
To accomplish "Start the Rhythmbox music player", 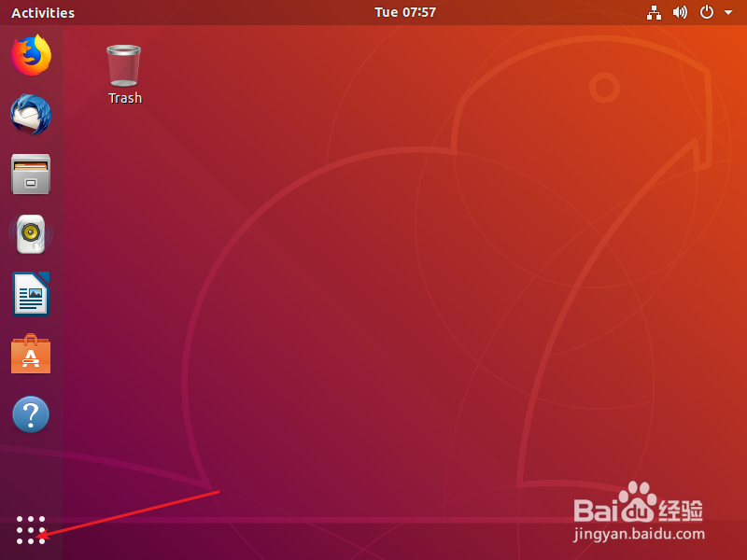I will click(x=31, y=234).
